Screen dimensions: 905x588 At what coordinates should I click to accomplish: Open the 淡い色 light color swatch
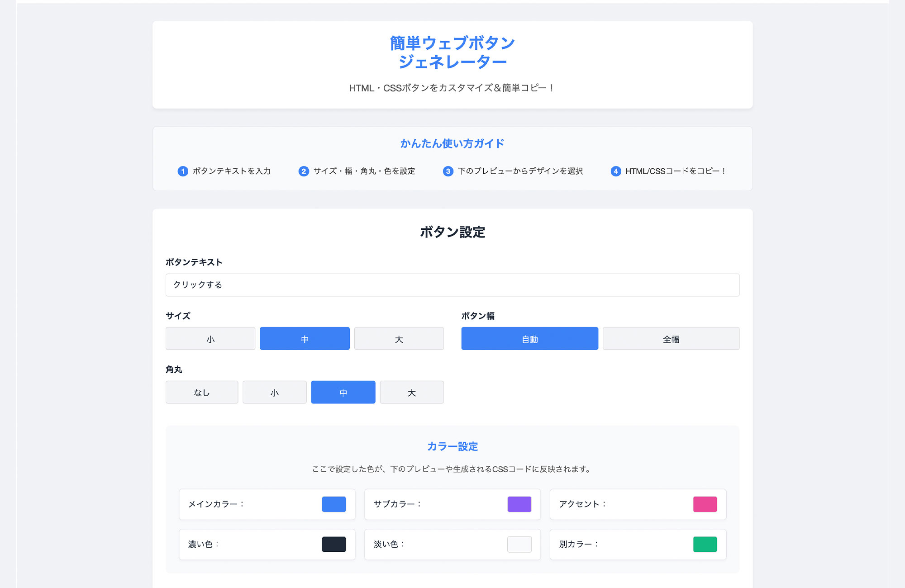click(519, 545)
